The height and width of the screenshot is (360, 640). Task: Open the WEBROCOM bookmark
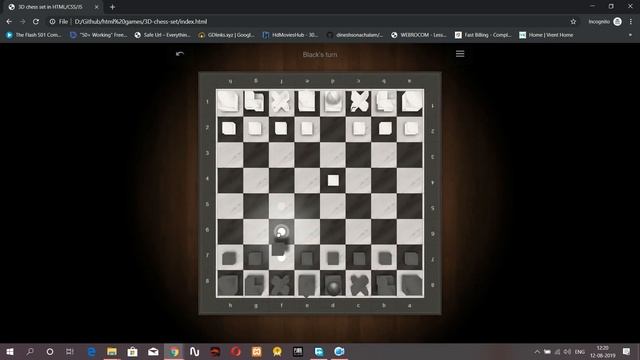point(419,35)
